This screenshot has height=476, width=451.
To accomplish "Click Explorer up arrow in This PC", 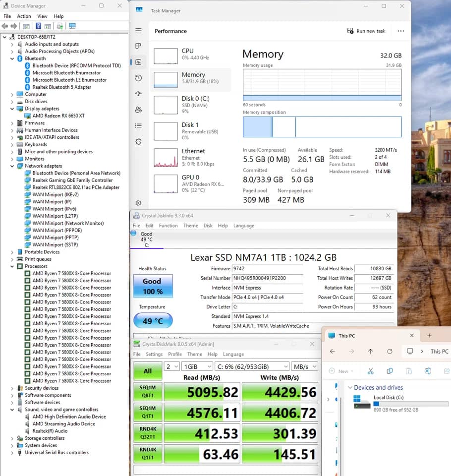I will tap(370, 351).
